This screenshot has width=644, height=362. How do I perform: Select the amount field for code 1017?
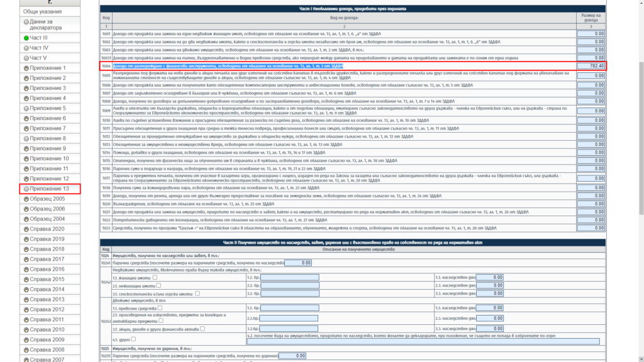(591, 178)
